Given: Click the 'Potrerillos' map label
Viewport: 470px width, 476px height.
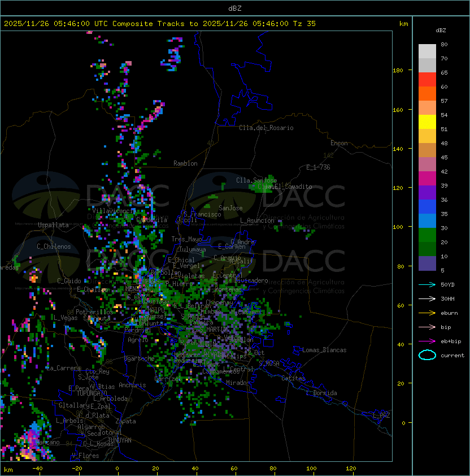Looking at the screenshot, I should click(x=94, y=311).
